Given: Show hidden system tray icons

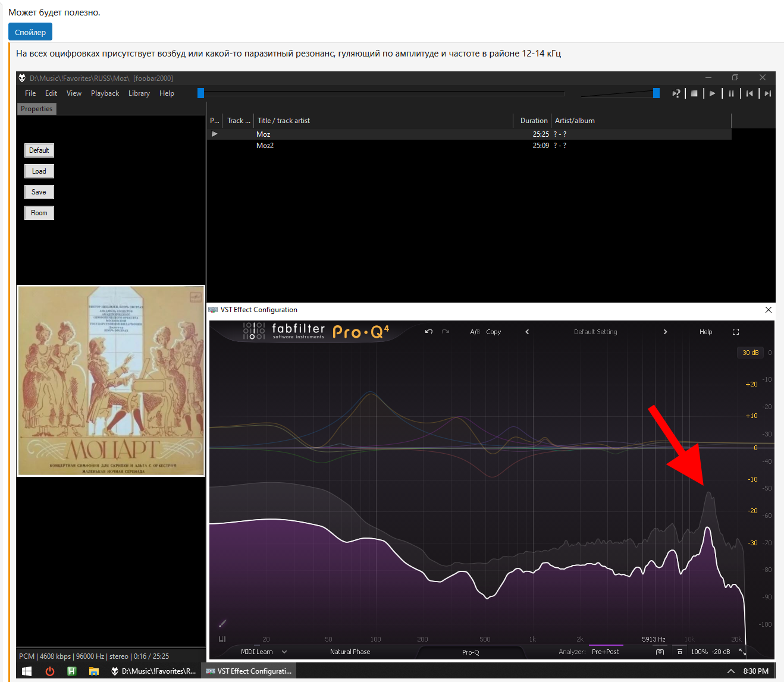Looking at the screenshot, I should pyautogui.click(x=730, y=671).
